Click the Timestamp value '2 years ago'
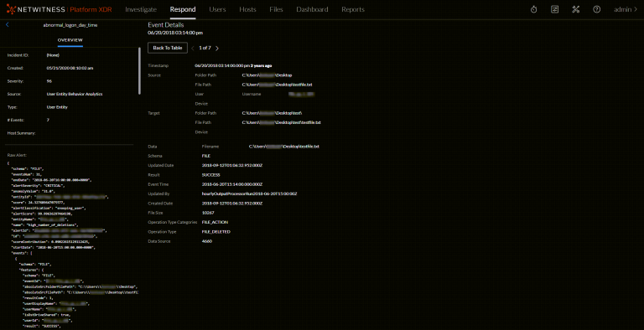644x330 pixels. 262,65
